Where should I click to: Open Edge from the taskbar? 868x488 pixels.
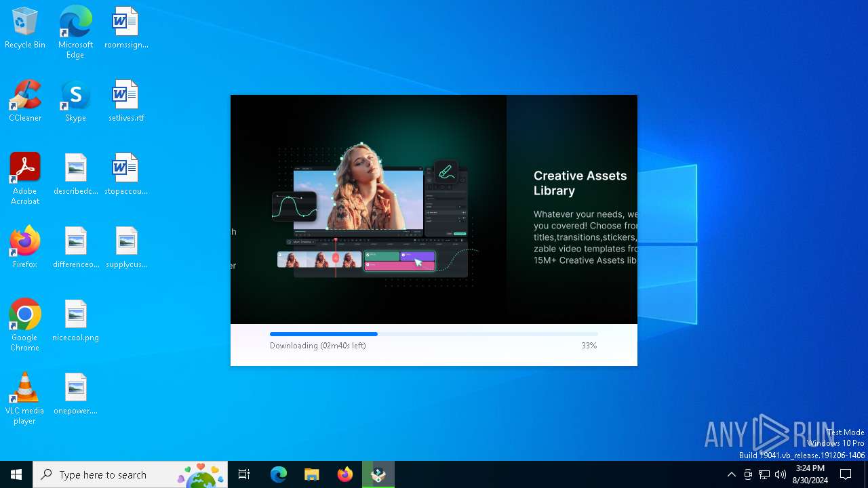point(279,474)
